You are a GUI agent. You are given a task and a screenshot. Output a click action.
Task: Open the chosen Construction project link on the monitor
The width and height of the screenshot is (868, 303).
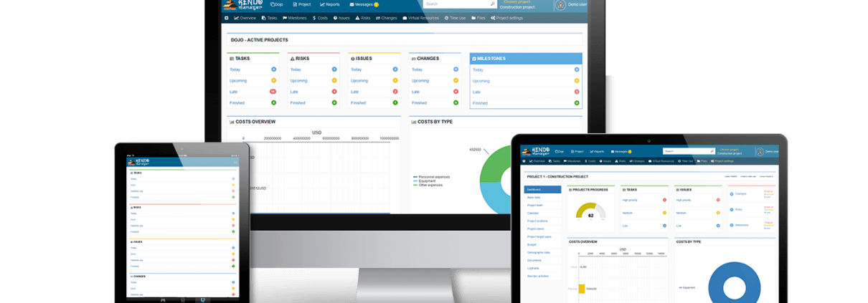pyautogui.click(x=517, y=7)
